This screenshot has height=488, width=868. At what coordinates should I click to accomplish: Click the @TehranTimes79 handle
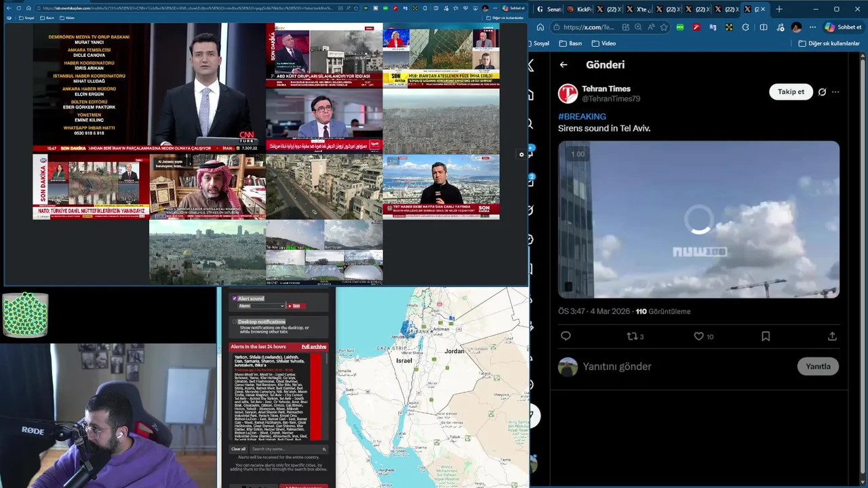pos(610,99)
